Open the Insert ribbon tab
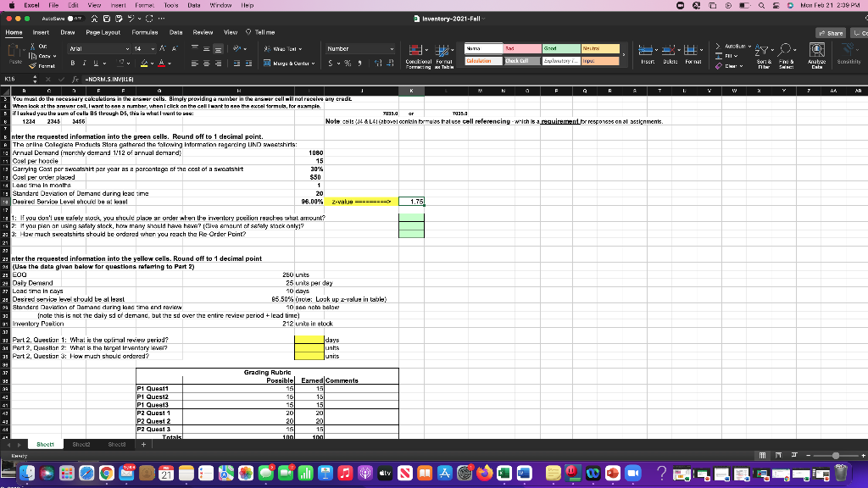 41,33
